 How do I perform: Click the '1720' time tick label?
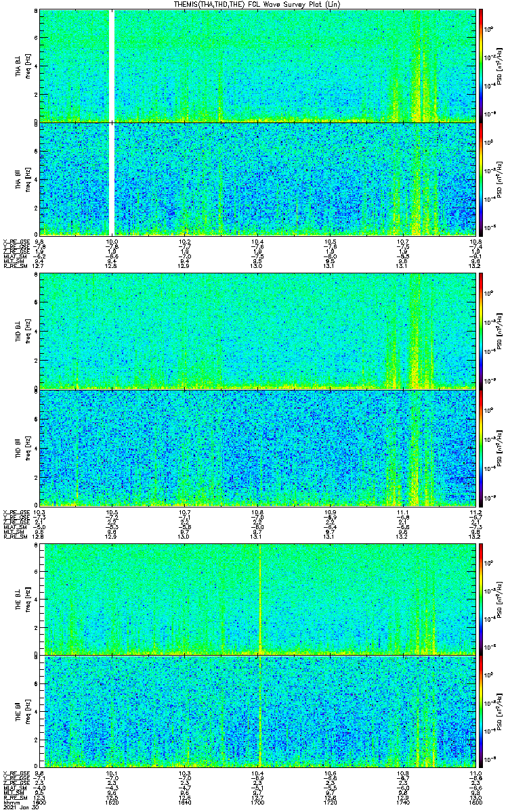click(x=330, y=802)
